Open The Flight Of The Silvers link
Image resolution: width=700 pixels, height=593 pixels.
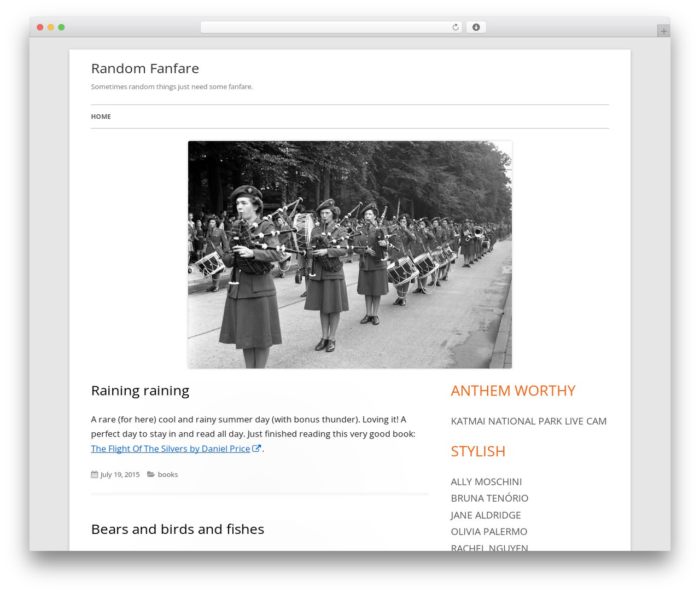[171, 449]
